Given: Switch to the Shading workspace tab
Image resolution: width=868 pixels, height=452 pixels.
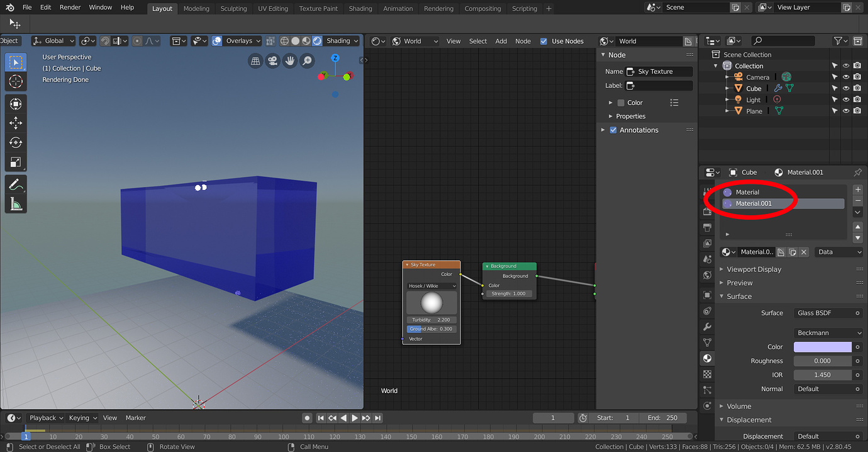Looking at the screenshot, I should point(360,9).
